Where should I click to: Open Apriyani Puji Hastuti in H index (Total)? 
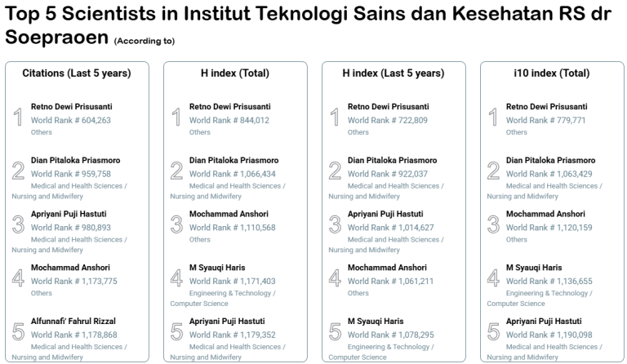coord(229,322)
